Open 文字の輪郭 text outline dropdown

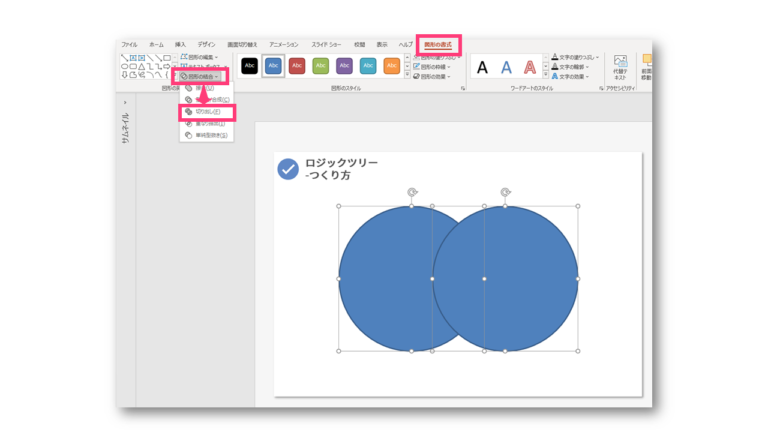point(571,67)
